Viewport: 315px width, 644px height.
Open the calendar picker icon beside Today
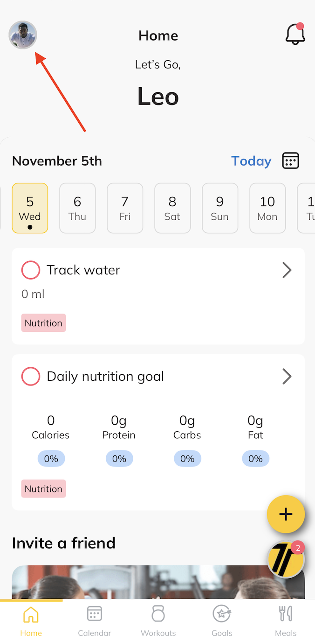coord(290,161)
